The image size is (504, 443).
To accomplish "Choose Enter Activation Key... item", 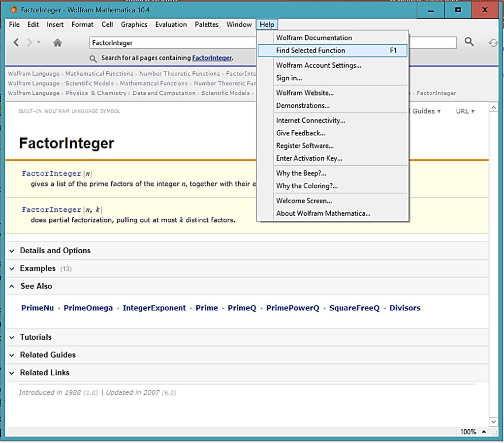I will click(x=333, y=158).
